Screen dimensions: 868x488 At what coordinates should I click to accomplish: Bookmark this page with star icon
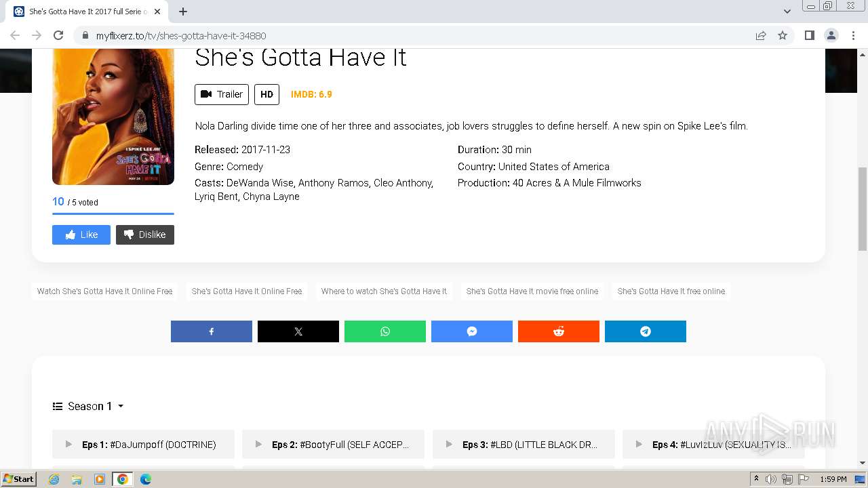[783, 35]
